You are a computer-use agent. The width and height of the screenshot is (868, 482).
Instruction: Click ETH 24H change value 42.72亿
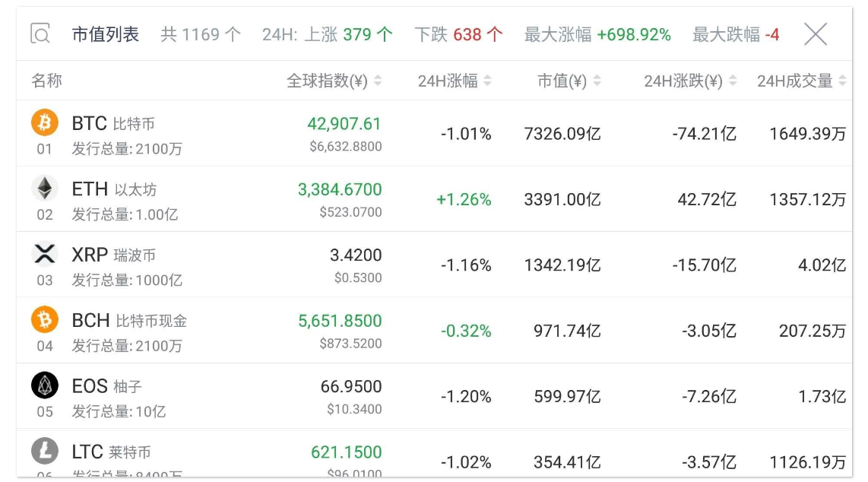[x=707, y=199]
